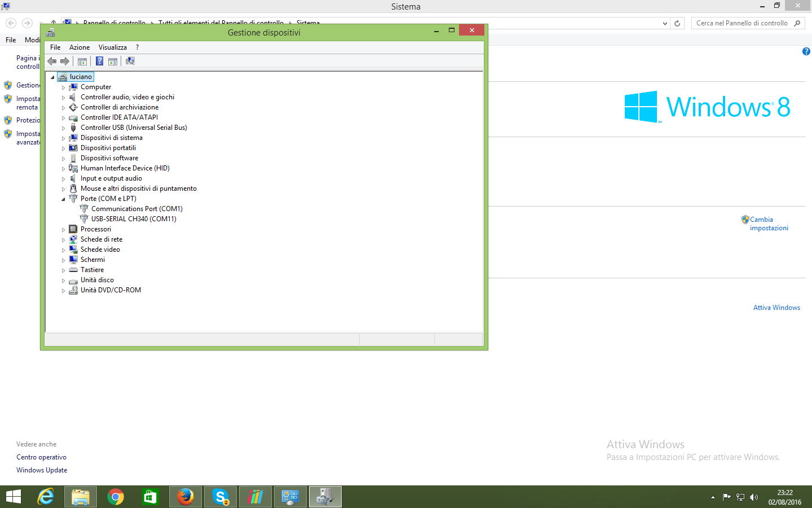The image size is (812, 508).
Task: Open File menu of the Sistema window
Action: 11,40
